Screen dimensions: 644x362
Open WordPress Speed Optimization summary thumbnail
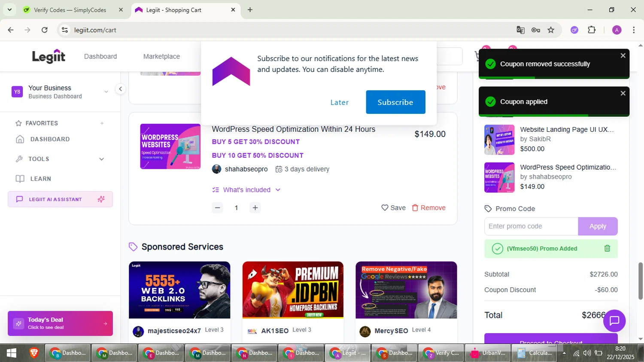(499, 177)
